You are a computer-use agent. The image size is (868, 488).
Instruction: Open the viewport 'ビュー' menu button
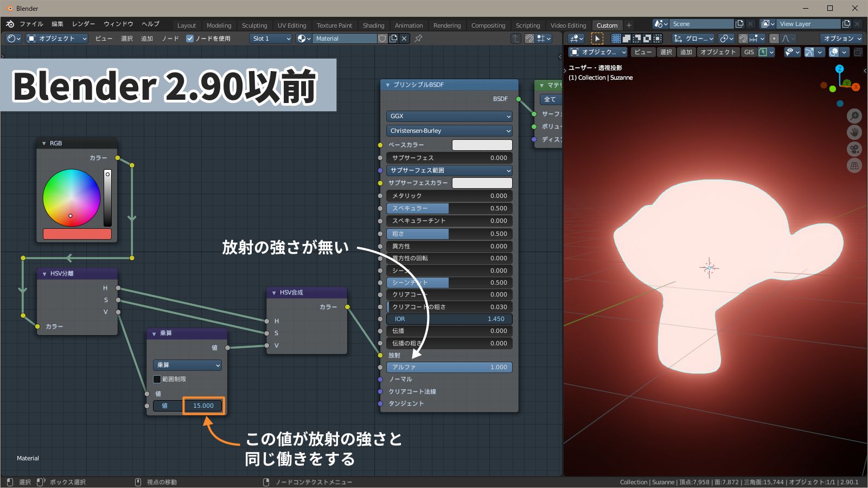coord(643,52)
